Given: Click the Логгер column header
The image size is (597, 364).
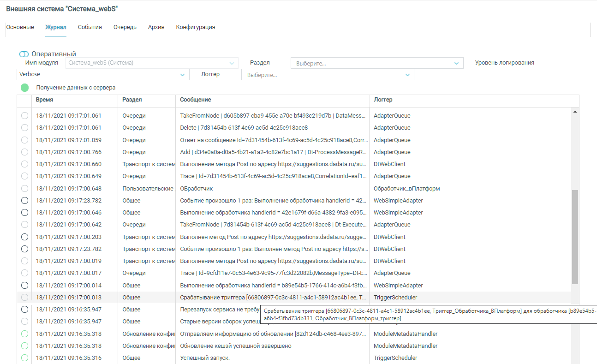Looking at the screenshot, I should (383, 100).
